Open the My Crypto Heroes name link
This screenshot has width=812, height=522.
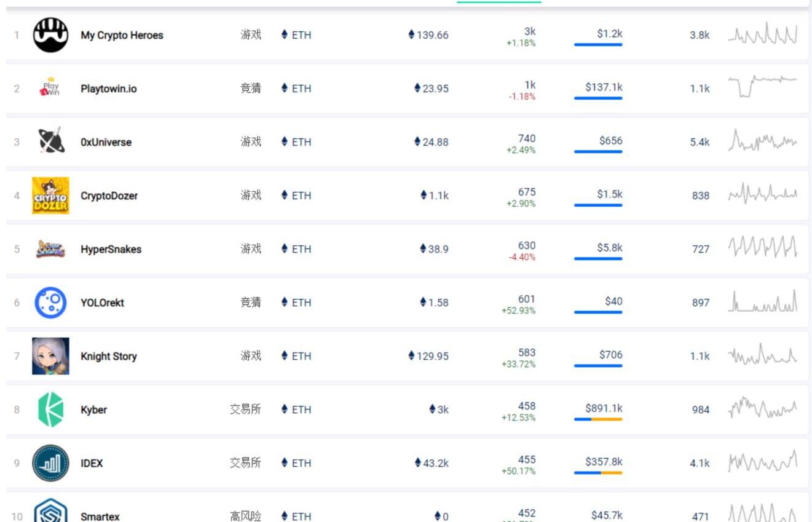click(122, 35)
